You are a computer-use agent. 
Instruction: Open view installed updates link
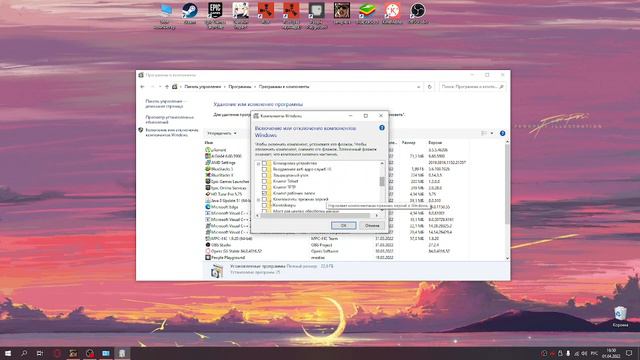[169, 120]
